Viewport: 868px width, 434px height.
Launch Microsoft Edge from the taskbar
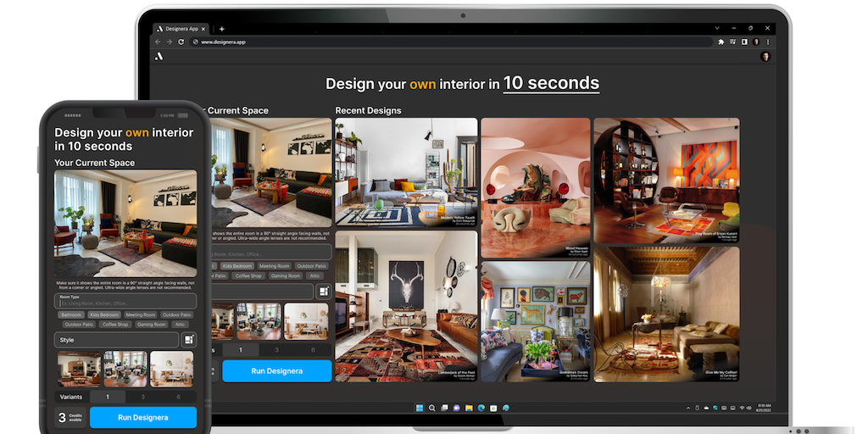point(481,408)
